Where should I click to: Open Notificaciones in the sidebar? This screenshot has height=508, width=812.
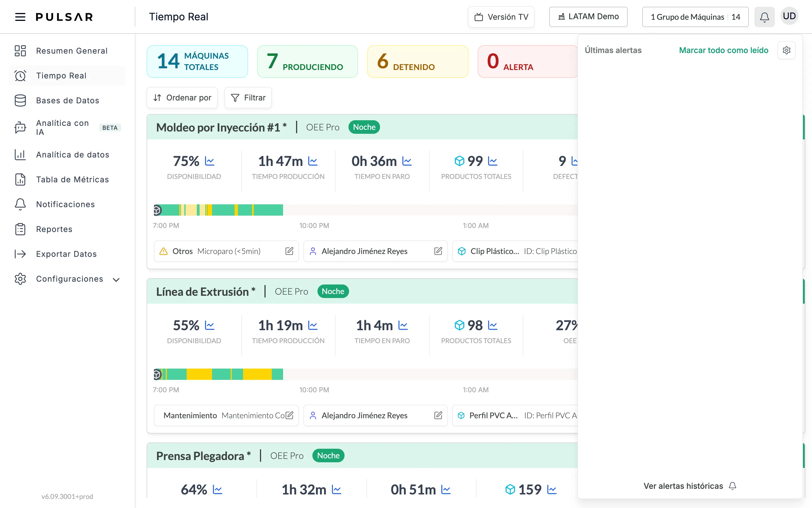(x=68, y=204)
